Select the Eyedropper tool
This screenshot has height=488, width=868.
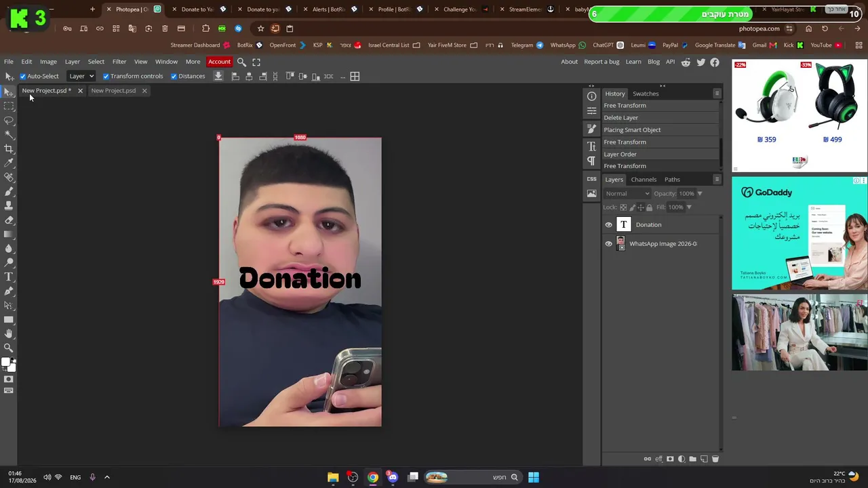click(x=9, y=163)
